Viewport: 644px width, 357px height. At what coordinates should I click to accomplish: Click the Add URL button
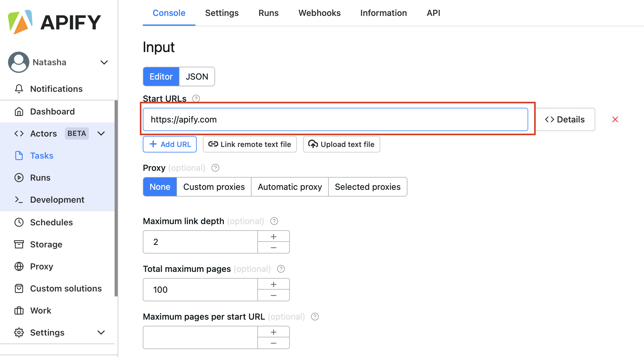pyautogui.click(x=170, y=144)
